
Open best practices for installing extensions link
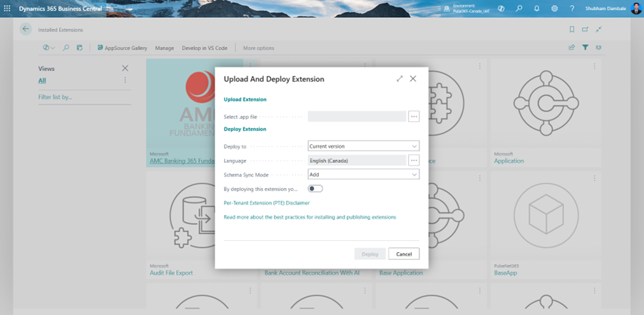point(310,216)
